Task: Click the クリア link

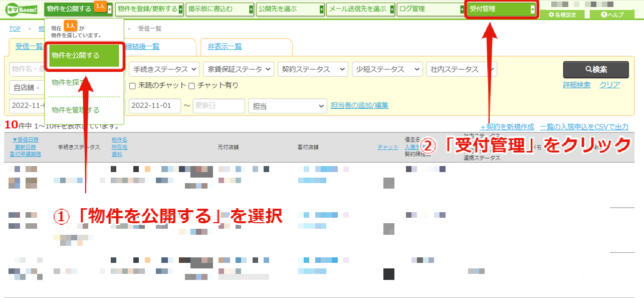Action: click(609, 85)
